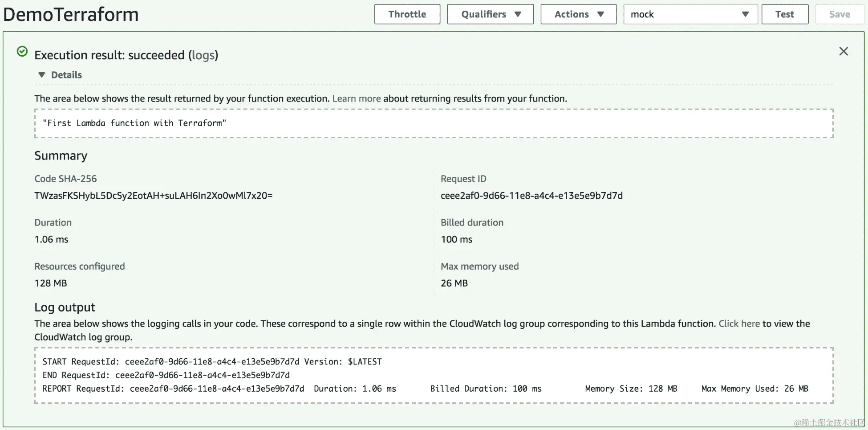The height and width of the screenshot is (430, 868).
Task: Click the Duration value 1.06 ms
Action: point(52,239)
